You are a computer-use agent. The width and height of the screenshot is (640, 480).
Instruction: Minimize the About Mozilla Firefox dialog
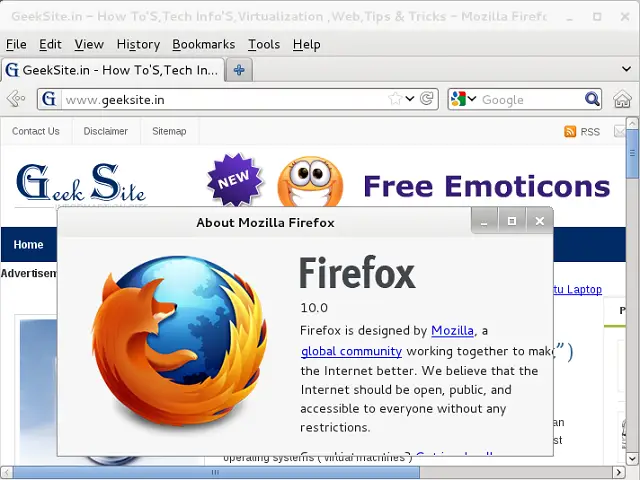(x=484, y=221)
